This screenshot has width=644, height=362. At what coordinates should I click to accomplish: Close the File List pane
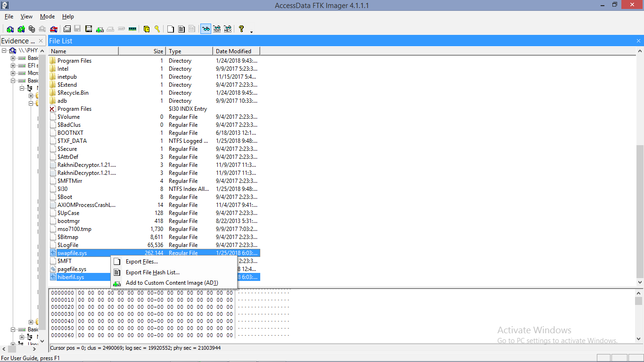click(639, 41)
